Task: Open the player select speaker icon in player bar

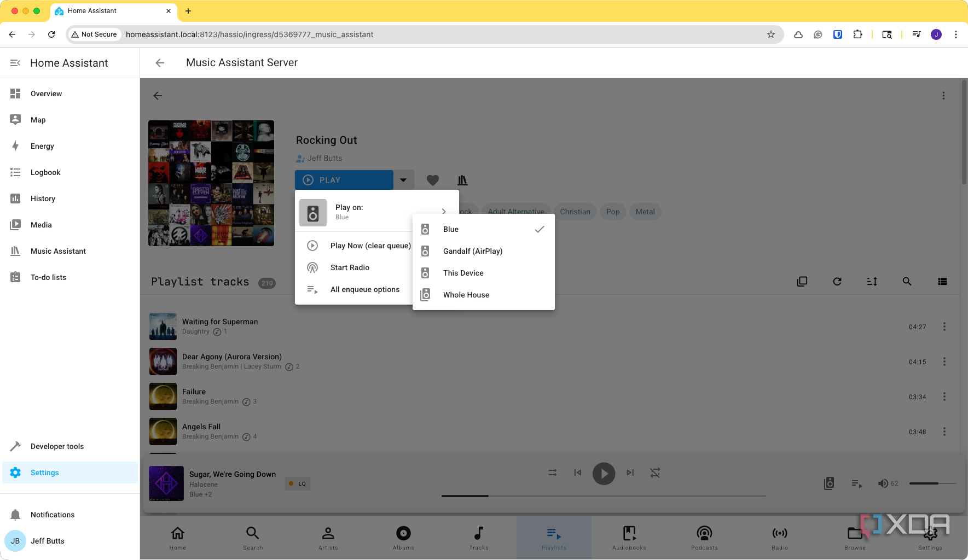Action: [x=829, y=483]
